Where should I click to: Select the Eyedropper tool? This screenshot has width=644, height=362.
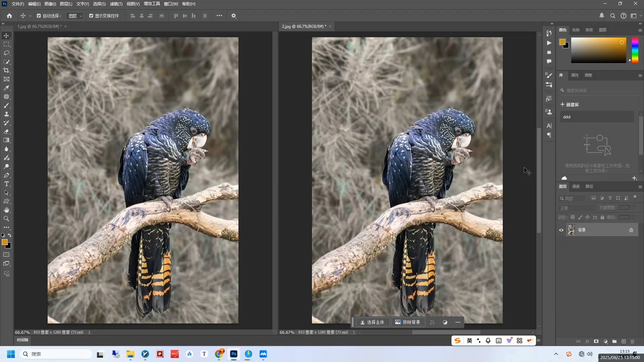(x=6, y=88)
